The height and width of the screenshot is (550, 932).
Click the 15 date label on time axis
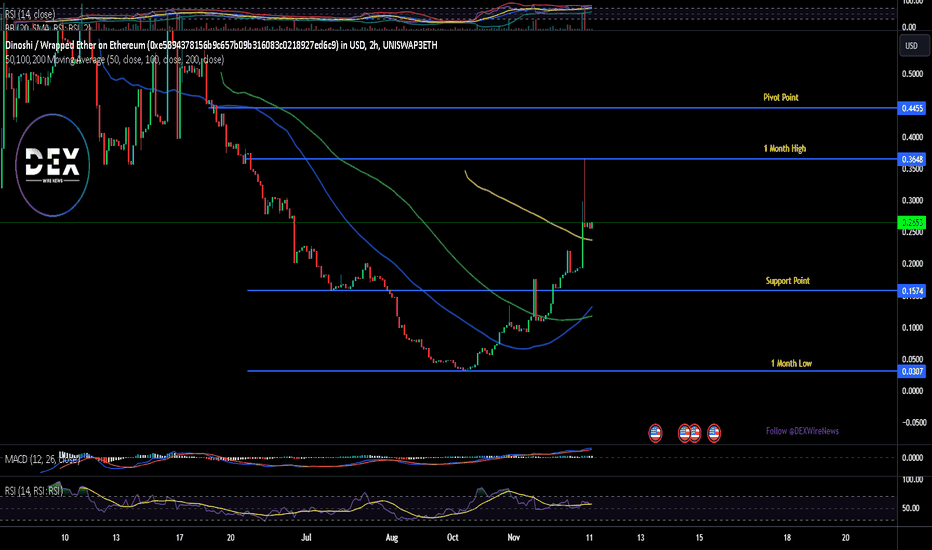click(x=699, y=538)
